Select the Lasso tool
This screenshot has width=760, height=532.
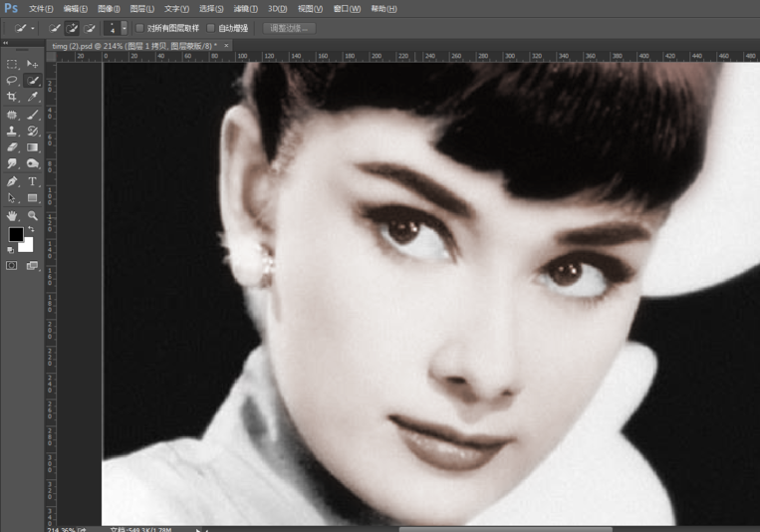(12, 81)
